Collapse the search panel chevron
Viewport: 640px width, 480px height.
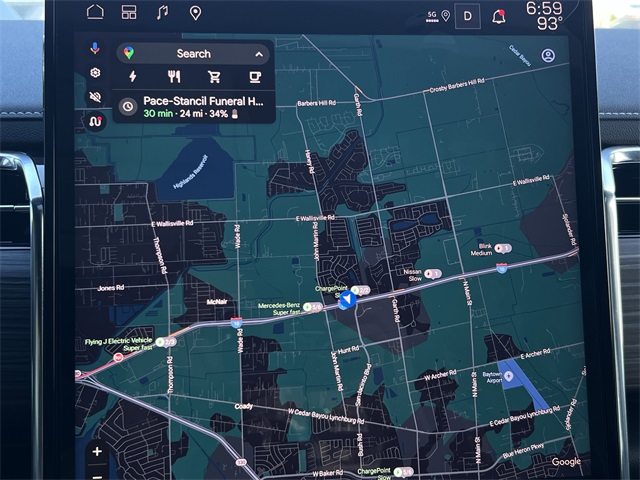pos(259,54)
